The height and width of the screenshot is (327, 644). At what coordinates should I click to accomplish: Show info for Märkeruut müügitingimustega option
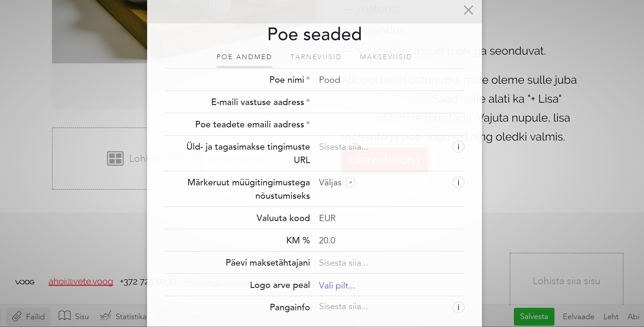coord(458,183)
